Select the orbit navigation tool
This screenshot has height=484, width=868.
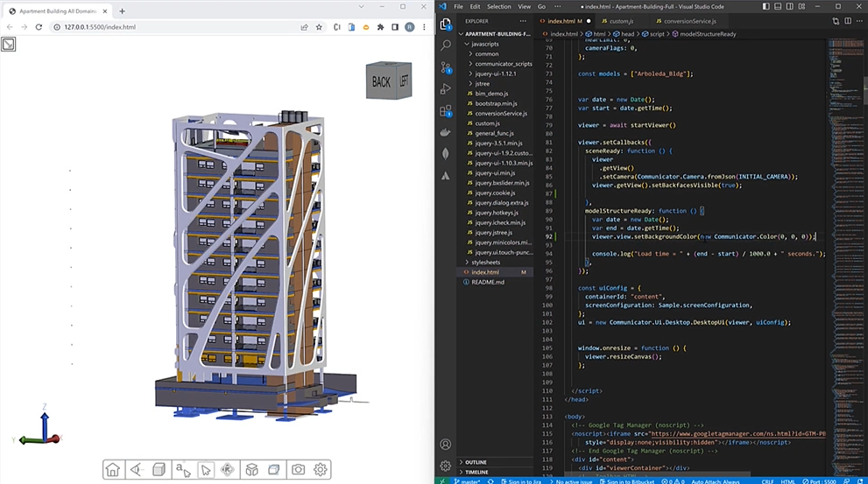[x=228, y=470]
